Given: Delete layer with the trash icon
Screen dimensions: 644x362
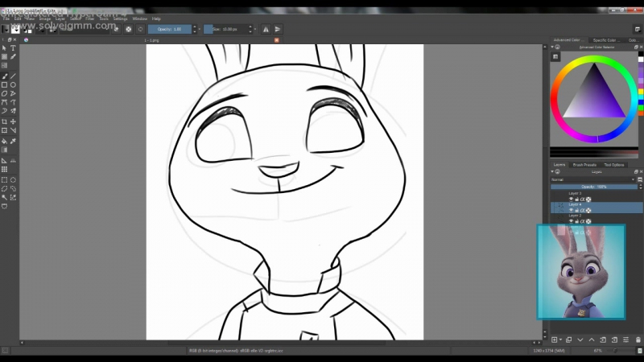Looking at the screenshot, I should (x=638, y=339).
